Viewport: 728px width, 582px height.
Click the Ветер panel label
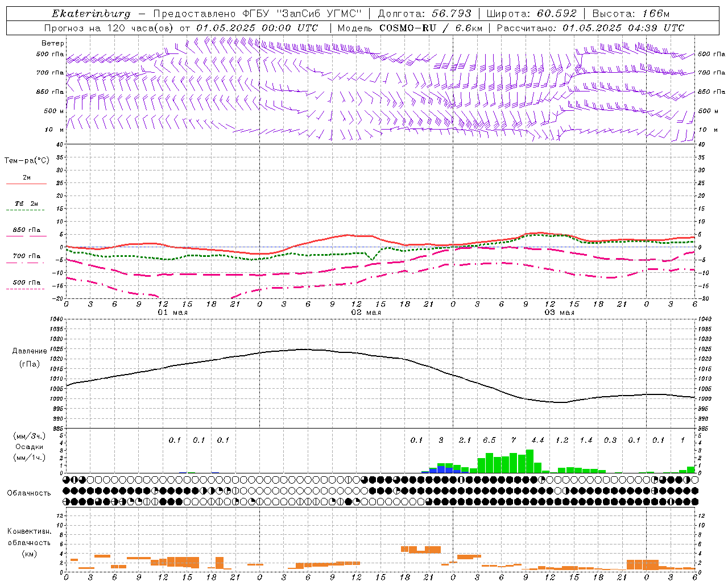pyautogui.click(x=52, y=43)
